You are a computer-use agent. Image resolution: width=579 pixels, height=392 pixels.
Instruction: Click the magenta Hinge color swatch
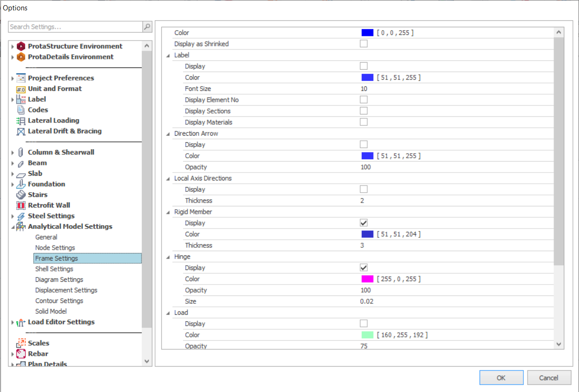click(367, 279)
